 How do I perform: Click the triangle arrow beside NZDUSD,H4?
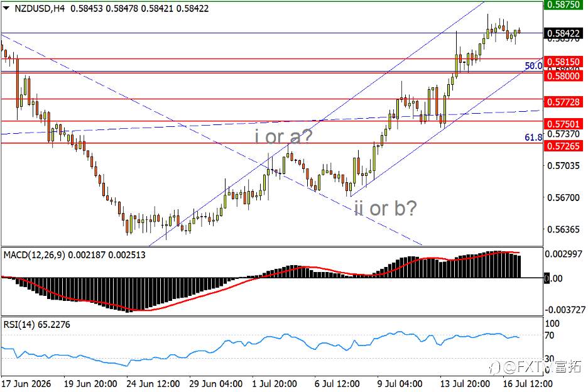6,8
